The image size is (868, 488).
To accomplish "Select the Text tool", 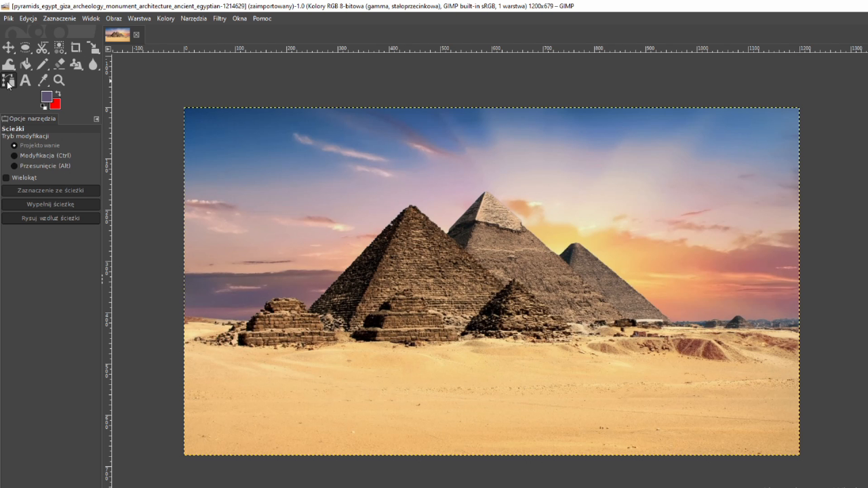I will (x=25, y=81).
